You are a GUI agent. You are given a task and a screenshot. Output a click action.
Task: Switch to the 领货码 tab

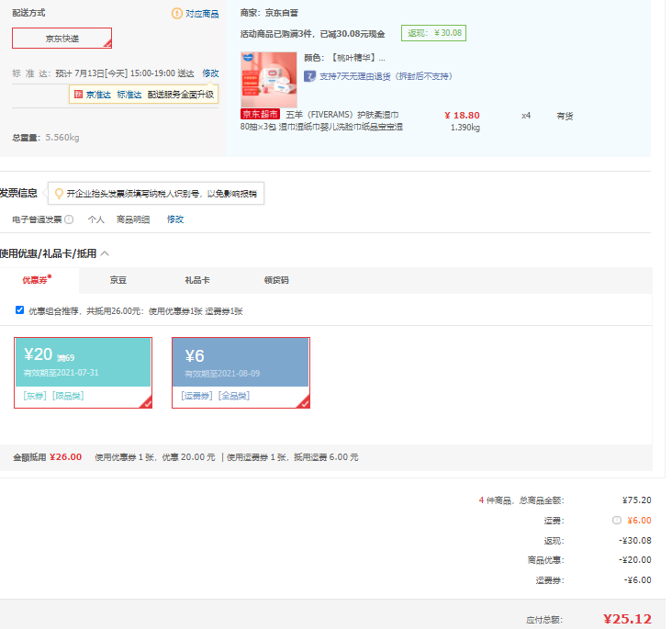pyautogui.click(x=276, y=280)
